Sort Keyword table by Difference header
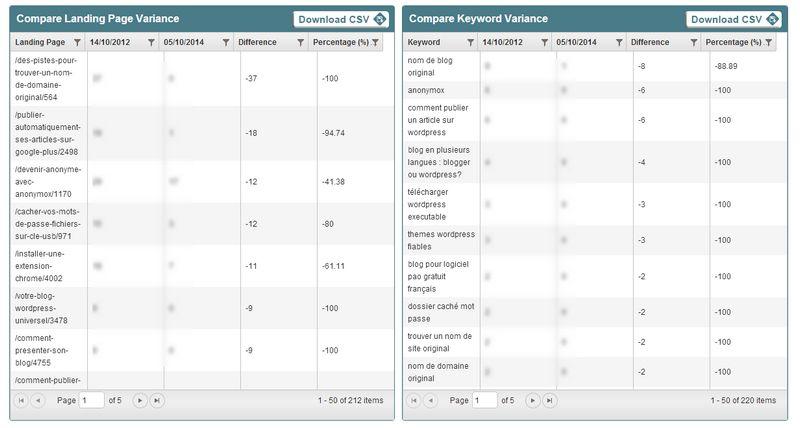The width and height of the screenshot is (800, 428). coord(650,42)
